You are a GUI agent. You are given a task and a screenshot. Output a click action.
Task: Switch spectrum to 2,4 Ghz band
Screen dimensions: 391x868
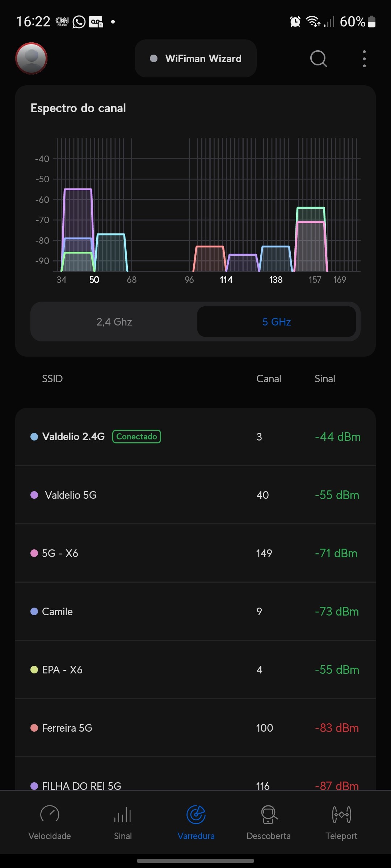[x=114, y=322]
